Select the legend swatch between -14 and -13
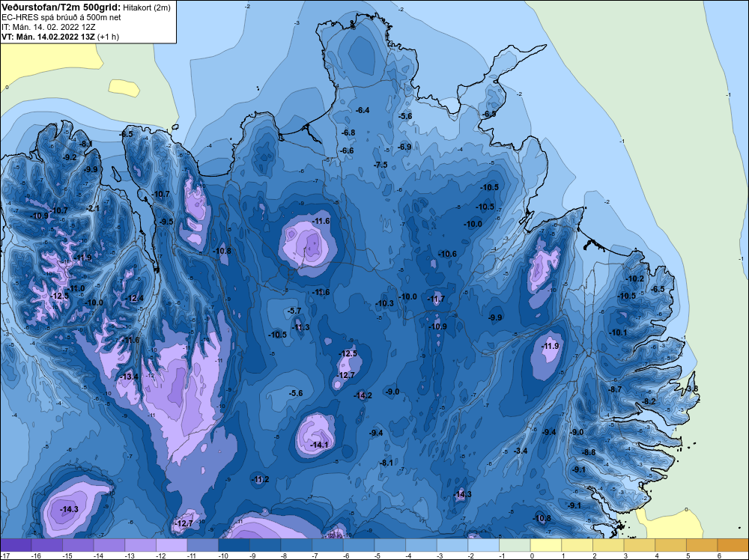This screenshot has height=560, width=749. pos(109,545)
